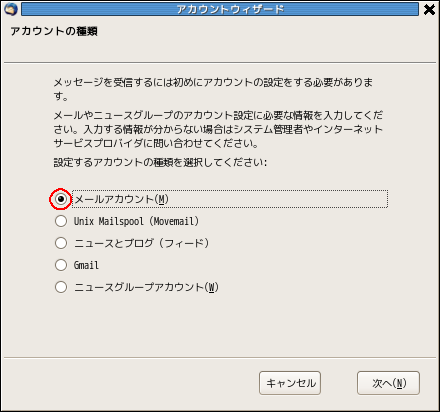Click the paragraph starting with メッセージを受信する

[x=213, y=89]
